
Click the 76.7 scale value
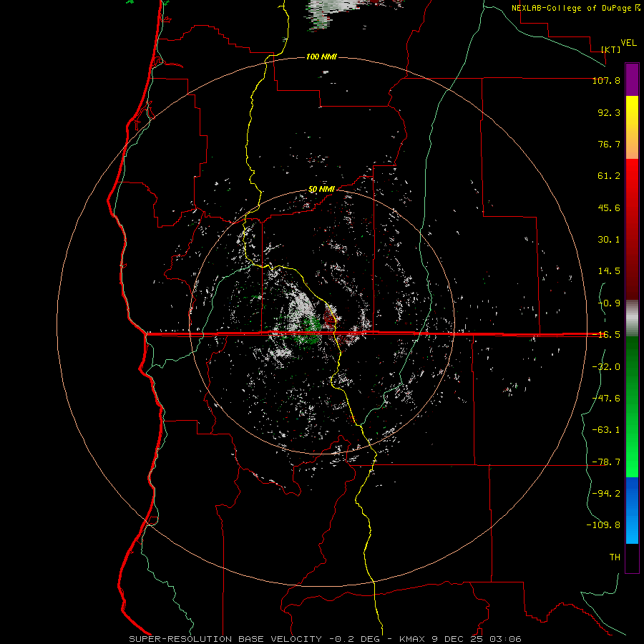609,144
